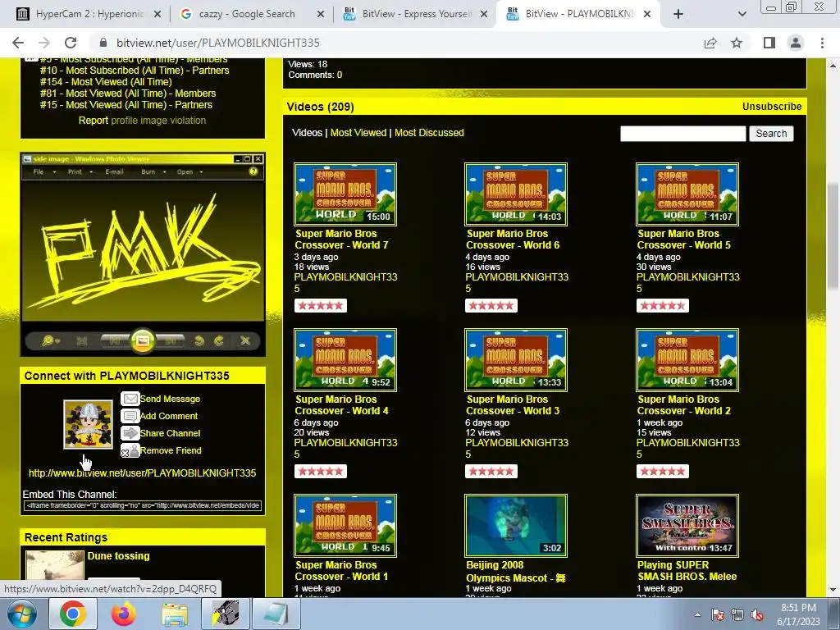Open Send Message link

click(x=170, y=399)
